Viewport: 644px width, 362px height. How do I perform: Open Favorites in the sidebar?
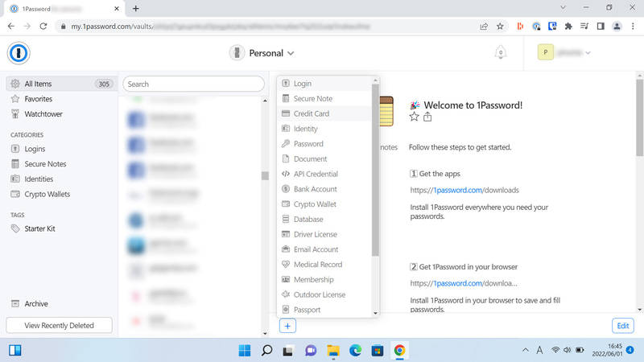tap(60, 99)
